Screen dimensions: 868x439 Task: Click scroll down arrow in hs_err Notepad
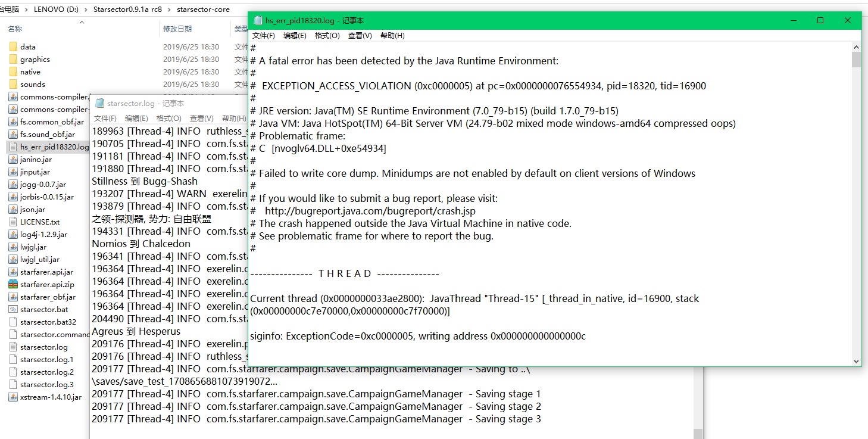[856, 360]
